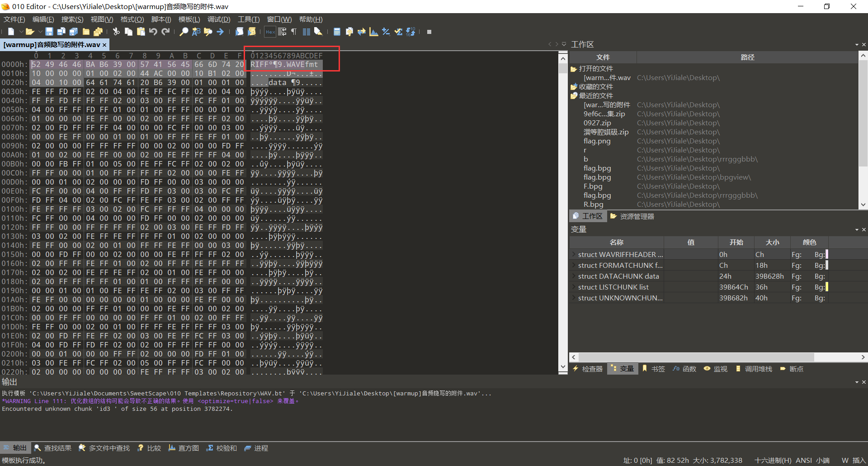Click the Histogram chart toolbar icon
Viewport: 868px width, 466px height.
(373, 32)
